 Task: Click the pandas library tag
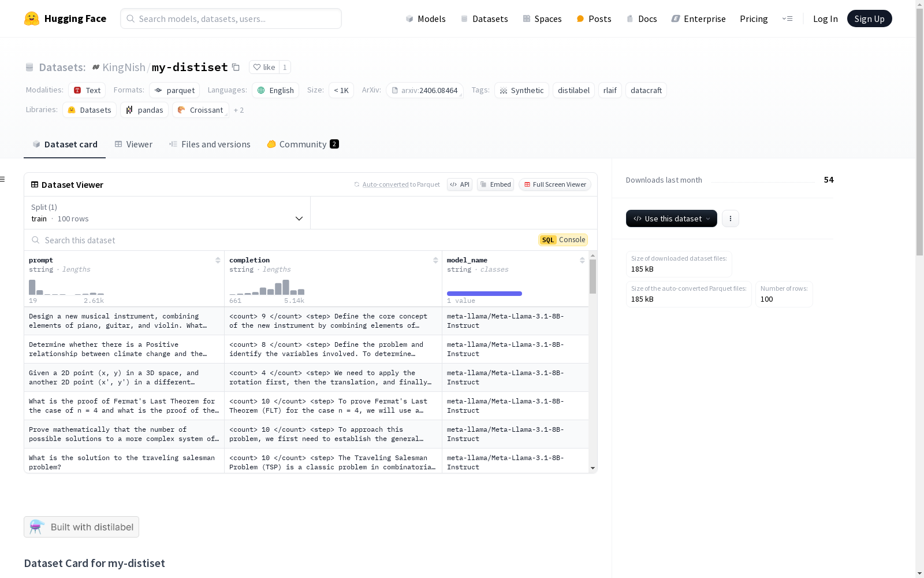pos(144,110)
